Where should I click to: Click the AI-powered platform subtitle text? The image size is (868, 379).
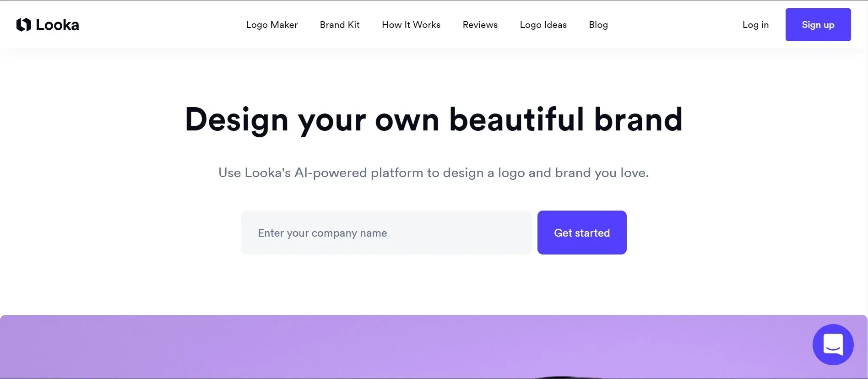click(434, 173)
